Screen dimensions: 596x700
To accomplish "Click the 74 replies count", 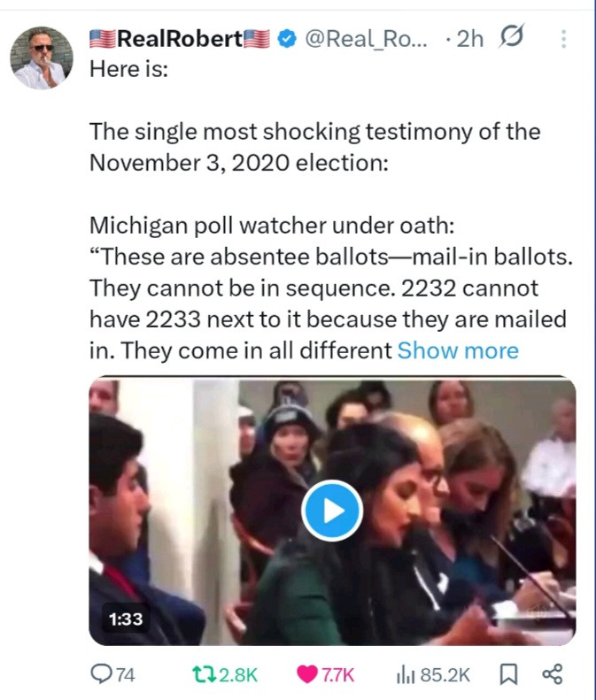I will pos(127,674).
